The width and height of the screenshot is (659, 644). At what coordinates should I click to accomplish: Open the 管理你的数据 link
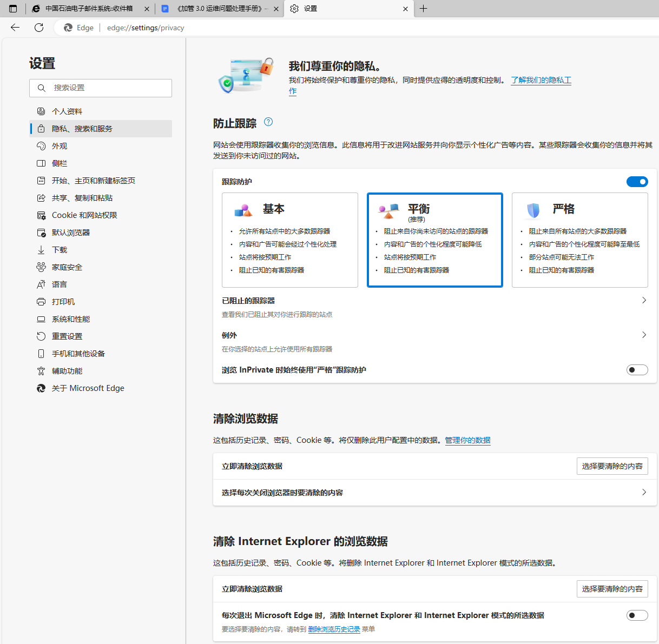(x=467, y=440)
